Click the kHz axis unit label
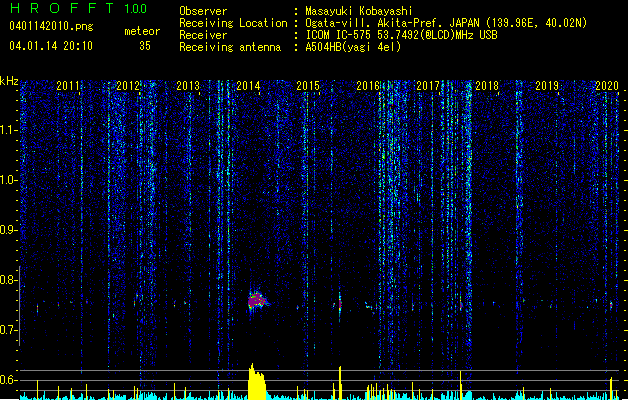 tap(9, 81)
